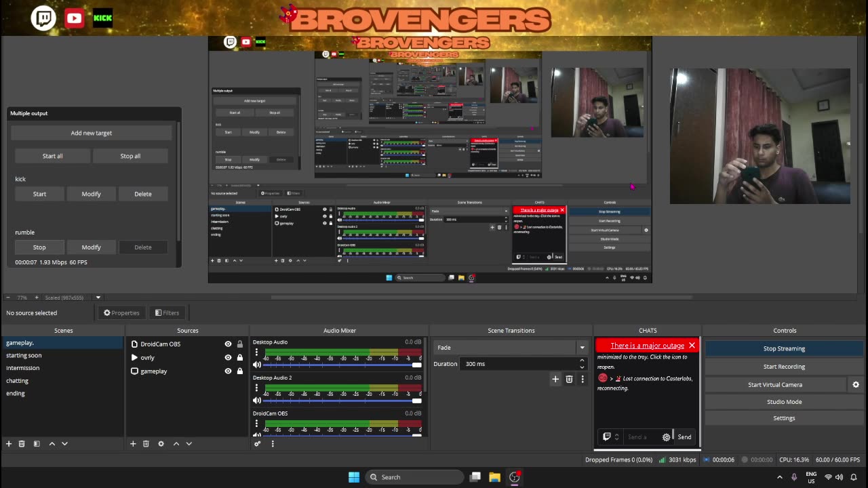Toggle lock on DroidCam OBS source
868x488 pixels.
(240, 344)
